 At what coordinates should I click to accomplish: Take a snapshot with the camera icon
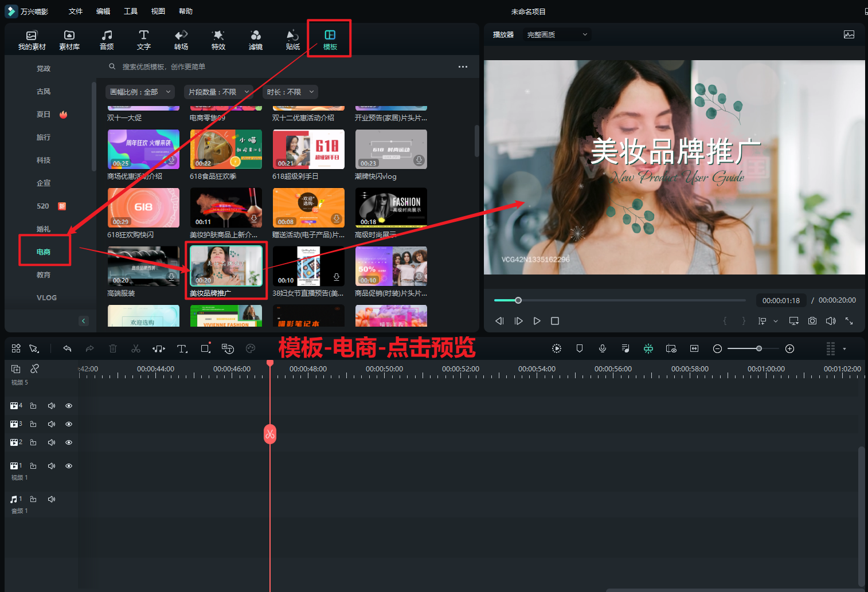click(812, 321)
